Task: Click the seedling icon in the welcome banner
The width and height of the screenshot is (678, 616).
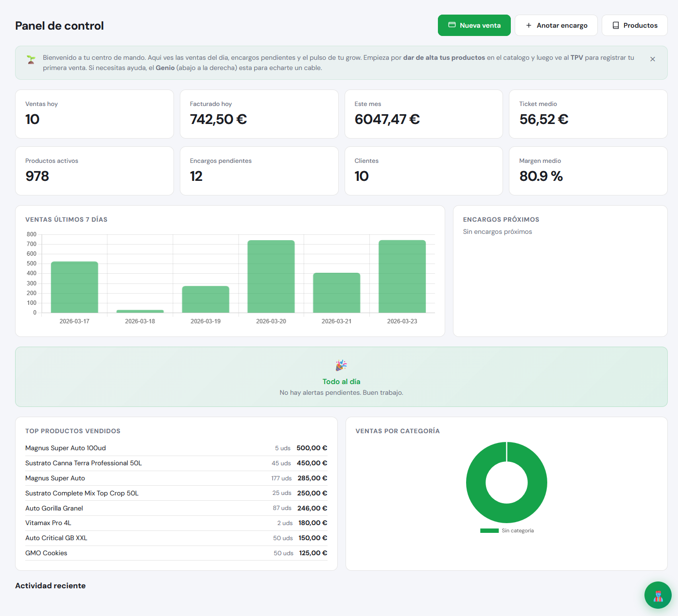Action: (x=31, y=59)
